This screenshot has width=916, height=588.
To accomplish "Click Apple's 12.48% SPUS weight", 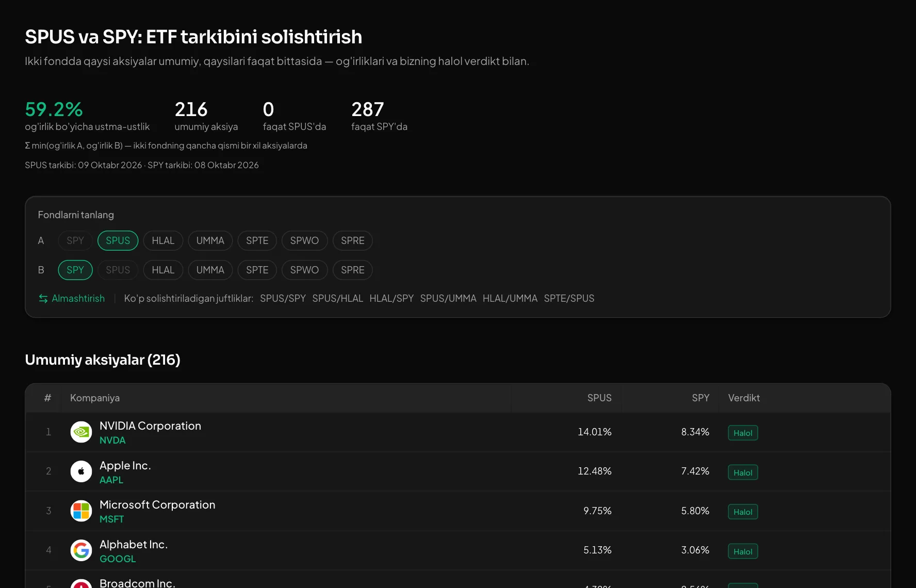I will click(x=595, y=471).
